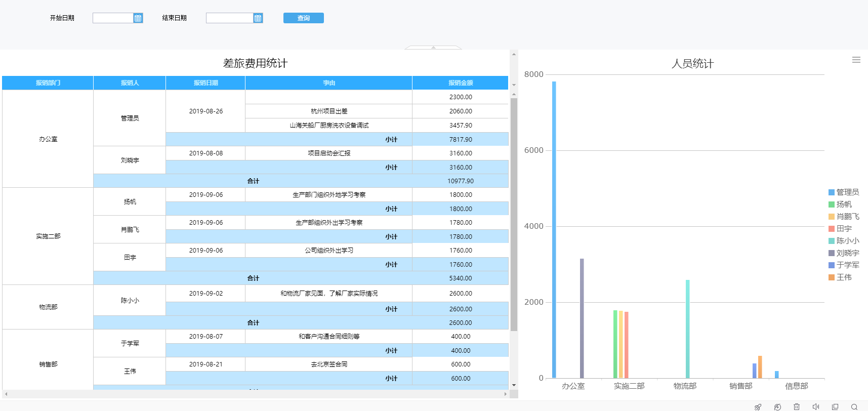Click the circled plus icon in bottom bar

(x=777, y=407)
